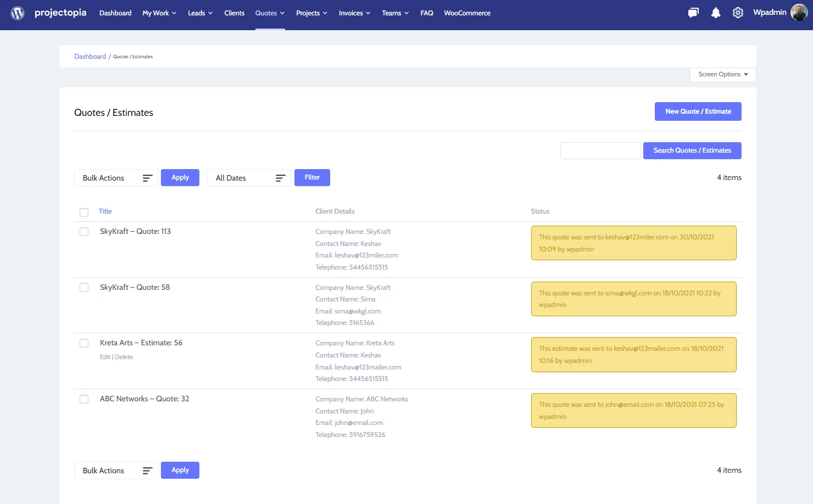
Task: Click 'Email: john@email.com' text
Action: tap(349, 423)
